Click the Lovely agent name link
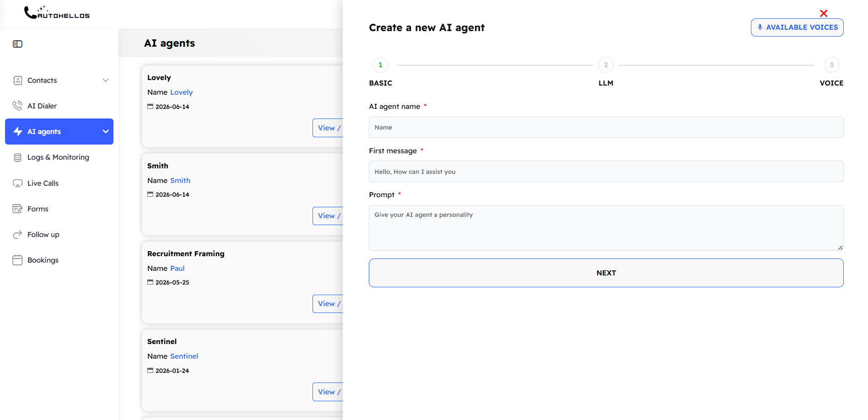This screenshot has width=868, height=420. pos(182,92)
